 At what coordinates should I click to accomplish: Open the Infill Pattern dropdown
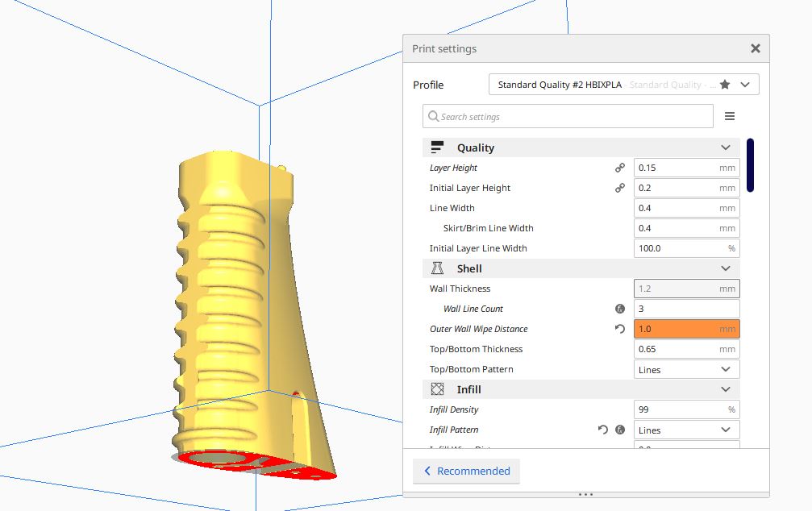tap(686, 430)
